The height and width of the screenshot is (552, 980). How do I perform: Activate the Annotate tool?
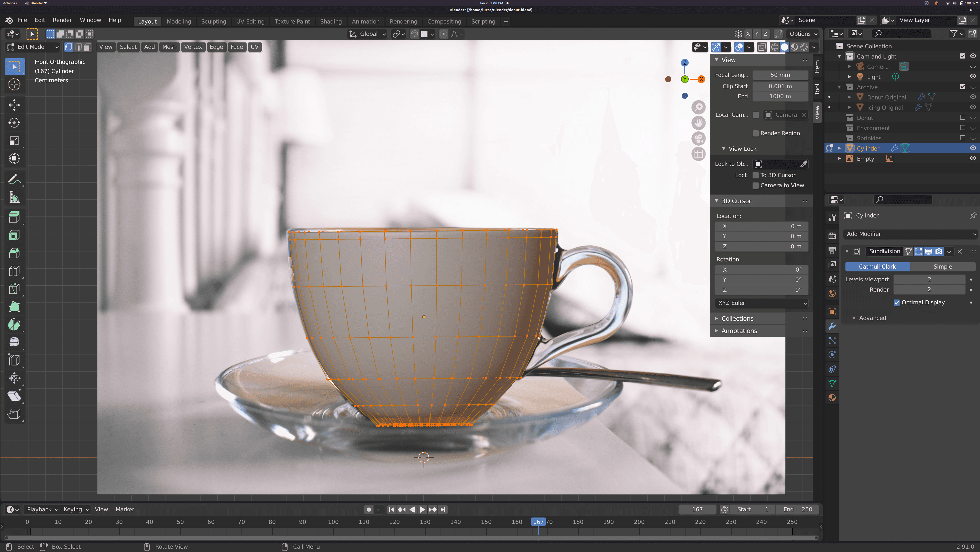14,179
